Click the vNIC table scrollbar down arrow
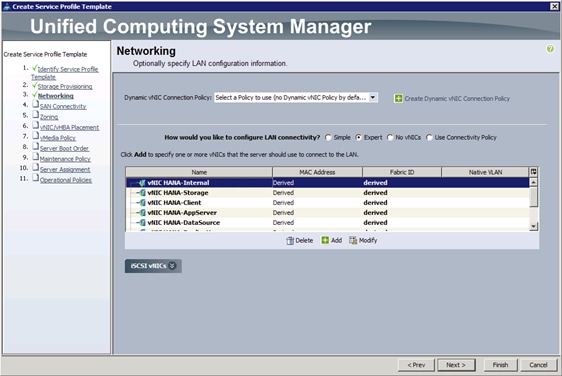This screenshot has width=562, height=376. click(x=533, y=226)
